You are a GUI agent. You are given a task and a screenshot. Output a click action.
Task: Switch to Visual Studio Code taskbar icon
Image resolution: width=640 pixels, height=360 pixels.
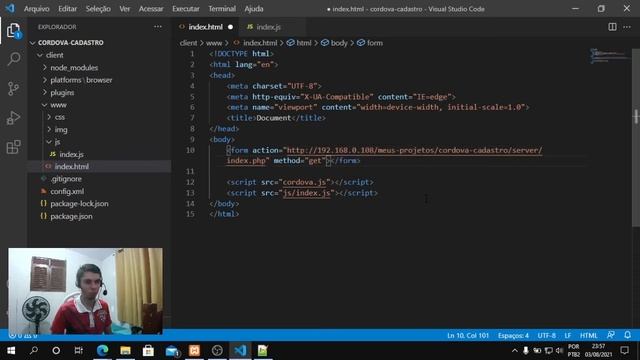coord(240,351)
